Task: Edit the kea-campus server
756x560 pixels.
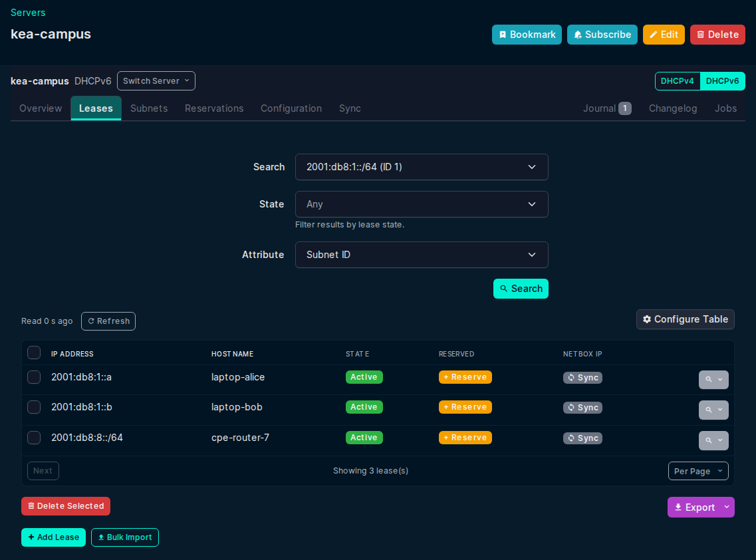Action: coord(664,35)
